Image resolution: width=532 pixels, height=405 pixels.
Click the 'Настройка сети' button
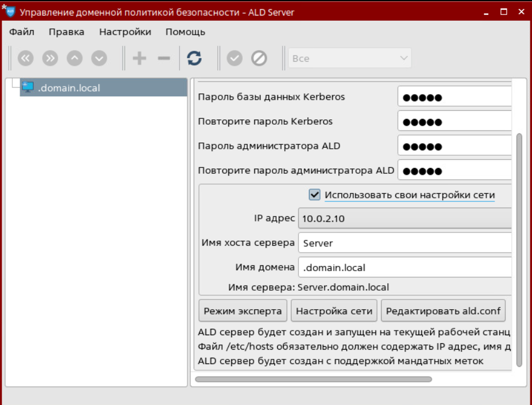click(x=334, y=310)
